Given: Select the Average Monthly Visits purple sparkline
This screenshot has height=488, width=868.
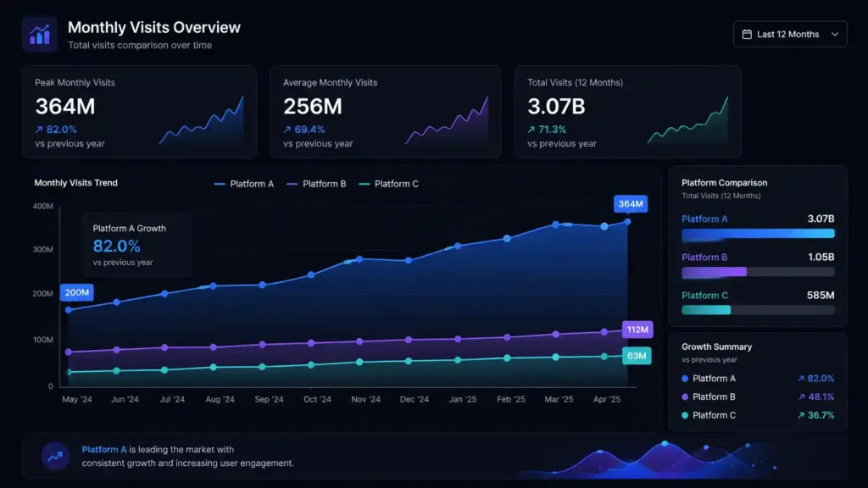Looking at the screenshot, I should [447, 120].
